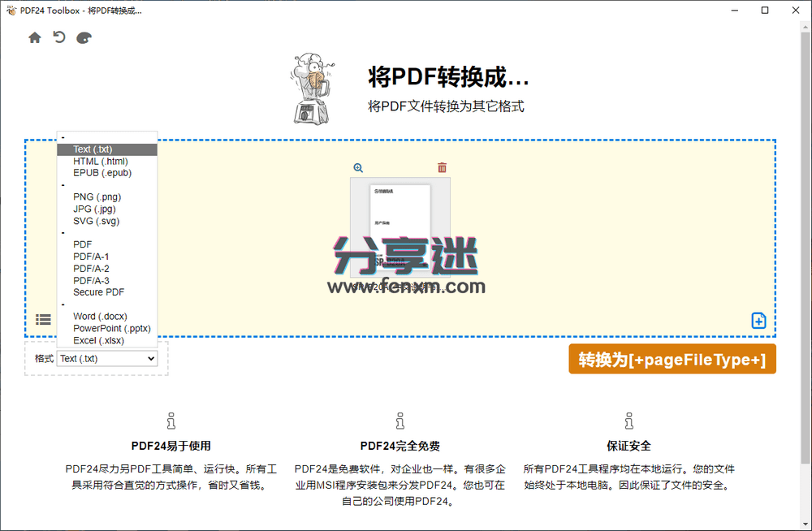Click the PDF24 logo in the title bar
The width and height of the screenshot is (812, 531).
pyautogui.click(x=11, y=10)
